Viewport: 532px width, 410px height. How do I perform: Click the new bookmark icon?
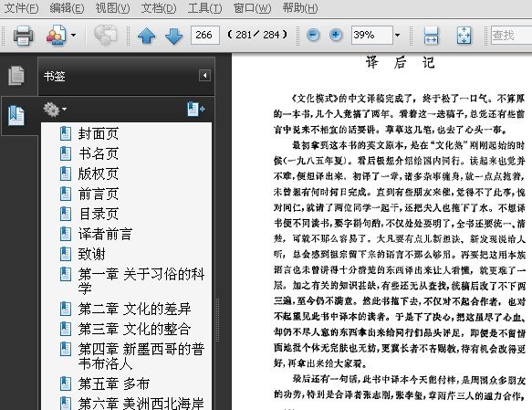coord(196,110)
